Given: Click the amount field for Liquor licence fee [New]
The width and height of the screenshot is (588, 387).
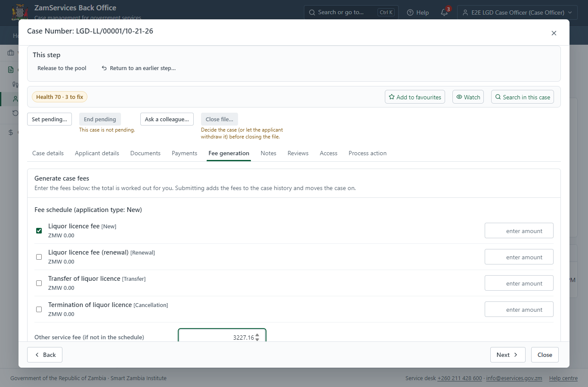Looking at the screenshot, I should [x=519, y=231].
